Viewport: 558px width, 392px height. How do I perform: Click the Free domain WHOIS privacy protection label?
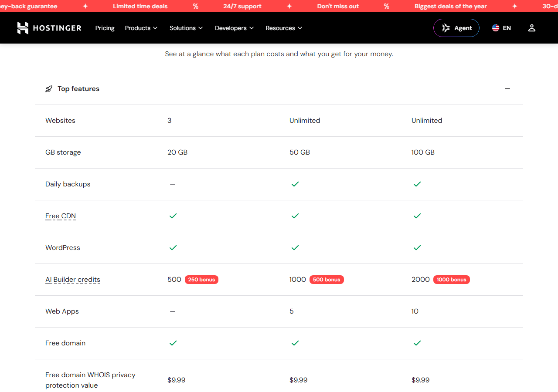[x=90, y=380]
